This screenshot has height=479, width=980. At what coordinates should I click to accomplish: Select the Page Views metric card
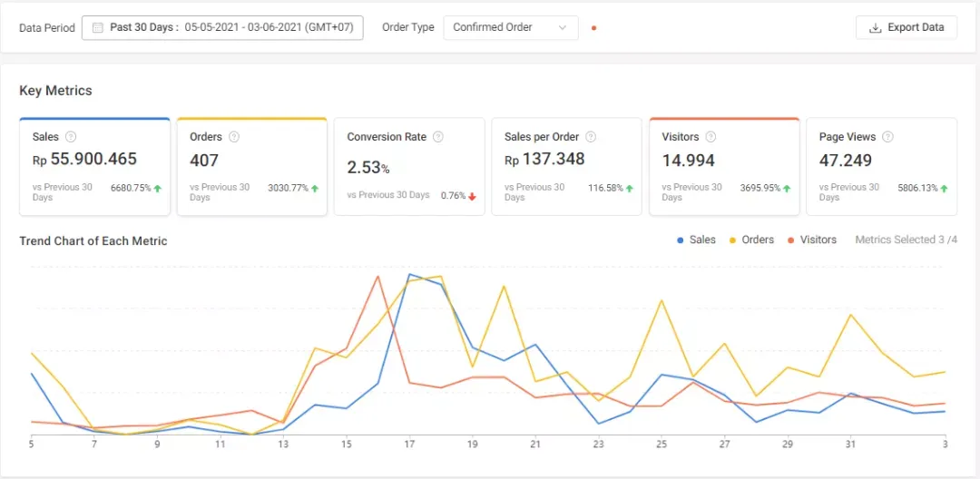[881, 167]
